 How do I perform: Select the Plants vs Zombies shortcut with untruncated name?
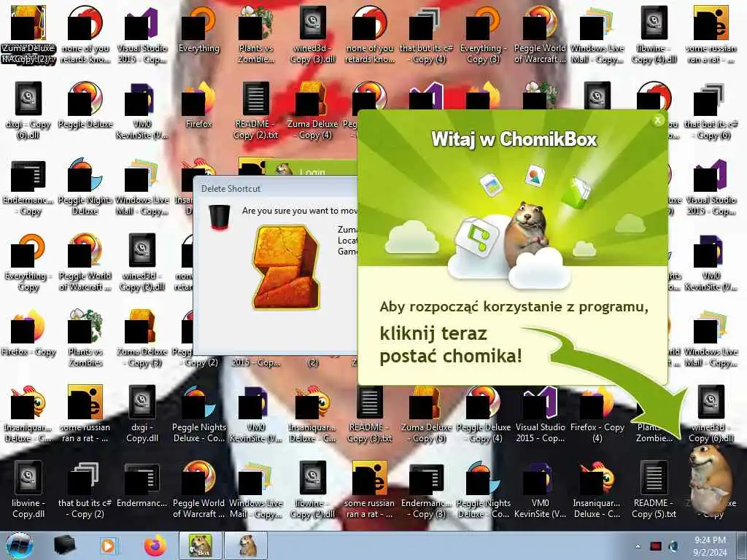coord(85,338)
